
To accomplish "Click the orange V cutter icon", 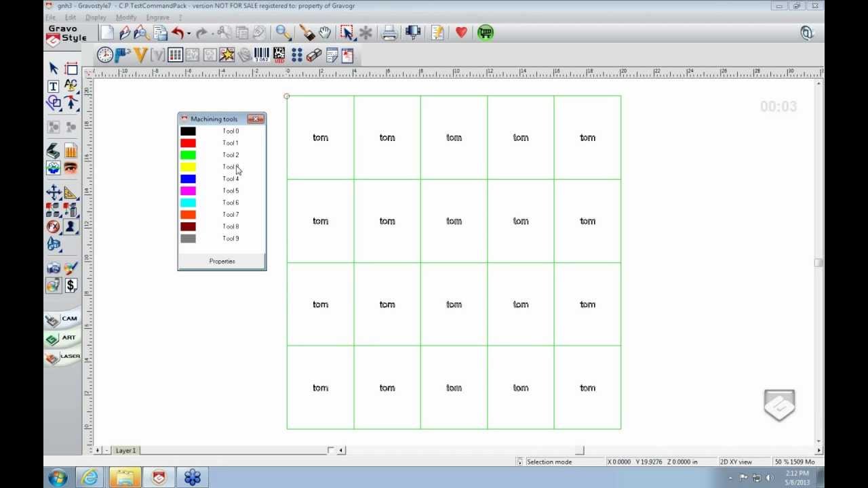I will coord(140,55).
